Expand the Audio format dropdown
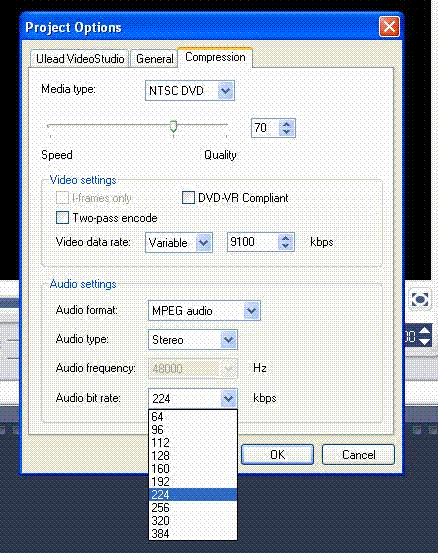Viewport: 438px width, 553px height. [x=251, y=311]
